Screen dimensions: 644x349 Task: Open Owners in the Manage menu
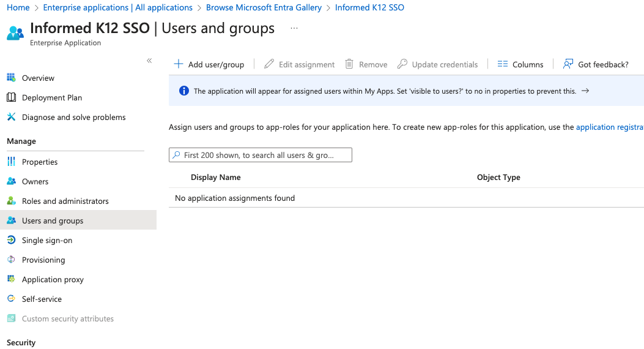[x=35, y=181]
